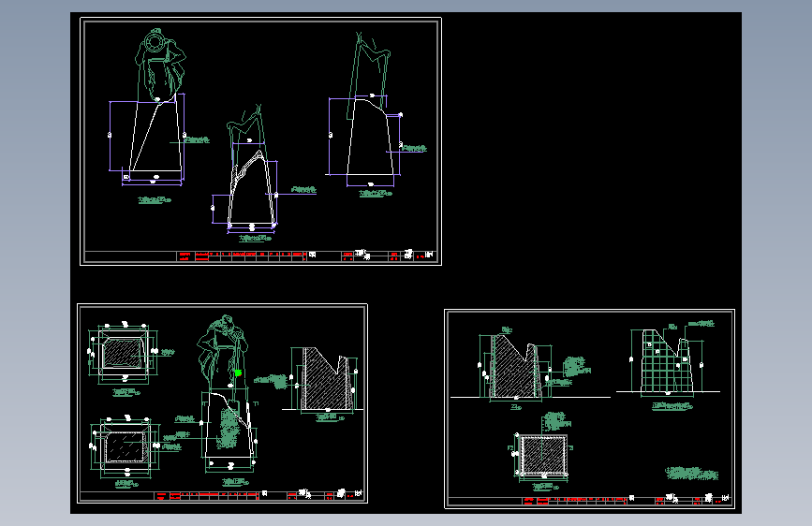Pick the seated figure with circular halo outline
The height and width of the screenshot is (526, 812).
160,66
